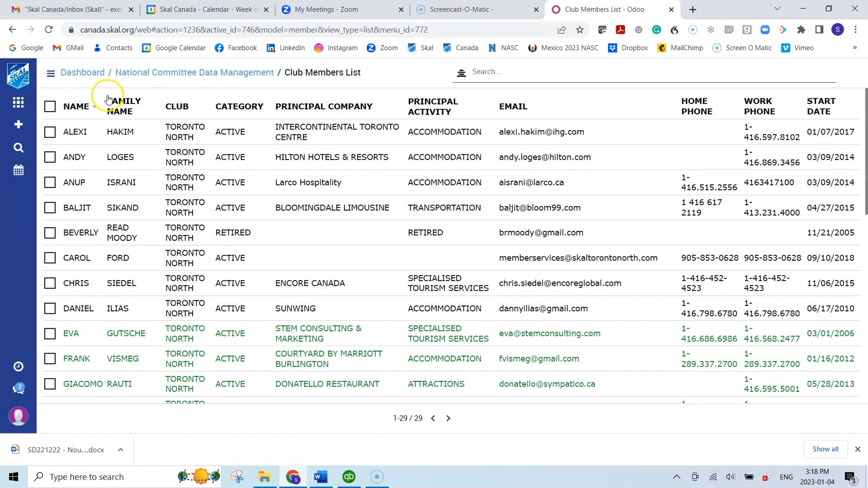Click the Skal logo in the sidebar
The height and width of the screenshot is (488, 868).
pos(18,75)
